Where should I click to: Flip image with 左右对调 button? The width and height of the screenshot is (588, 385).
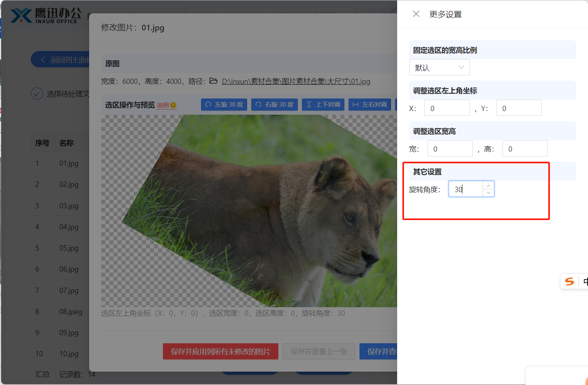pyautogui.click(x=369, y=105)
